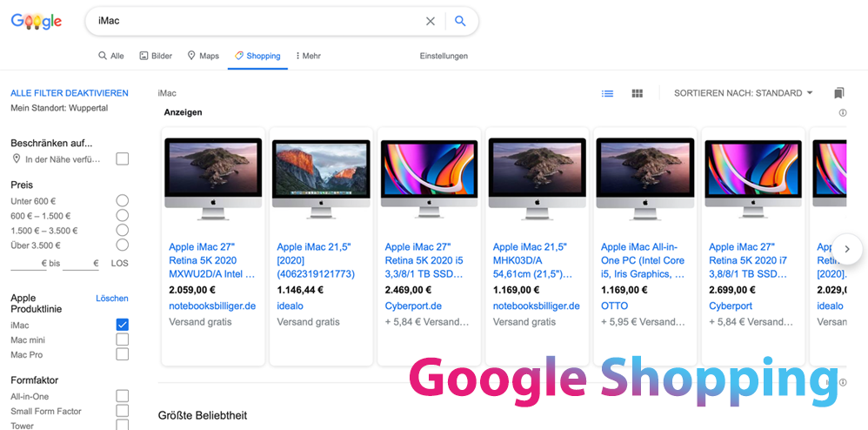Open notebooksbilliger.de seller under 2.059,00 €
Screen dimensions: 868x430
(212, 306)
